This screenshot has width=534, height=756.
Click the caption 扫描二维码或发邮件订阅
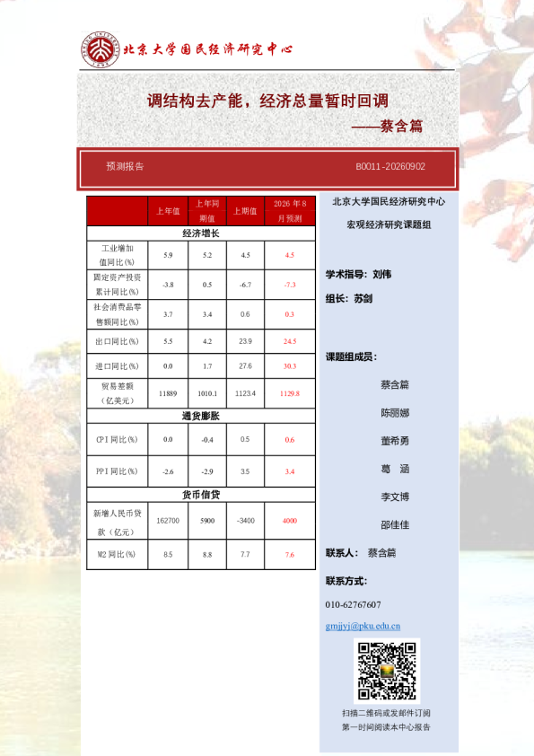pyautogui.click(x=386, y=713)
